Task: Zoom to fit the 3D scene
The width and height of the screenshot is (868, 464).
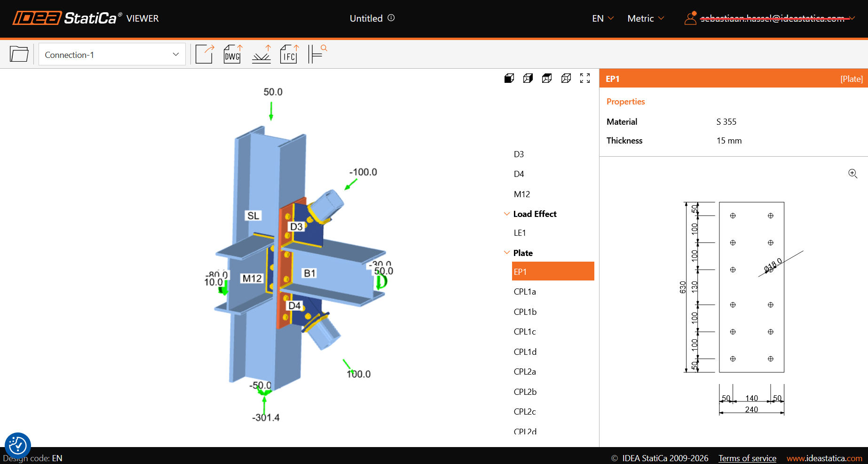Action: point(585,78)
